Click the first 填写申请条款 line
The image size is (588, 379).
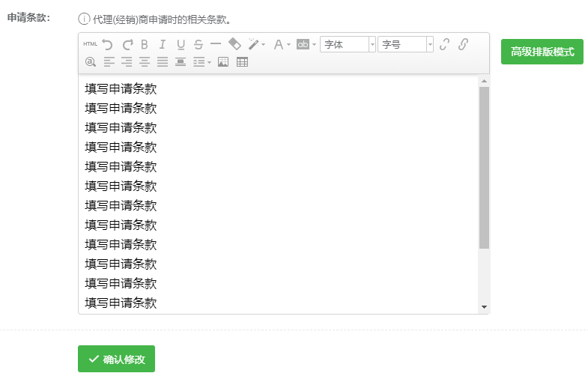click(121, 89)
